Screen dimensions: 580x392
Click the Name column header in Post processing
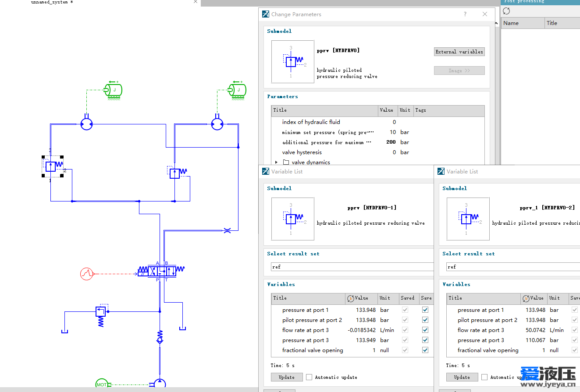point(523,23)
